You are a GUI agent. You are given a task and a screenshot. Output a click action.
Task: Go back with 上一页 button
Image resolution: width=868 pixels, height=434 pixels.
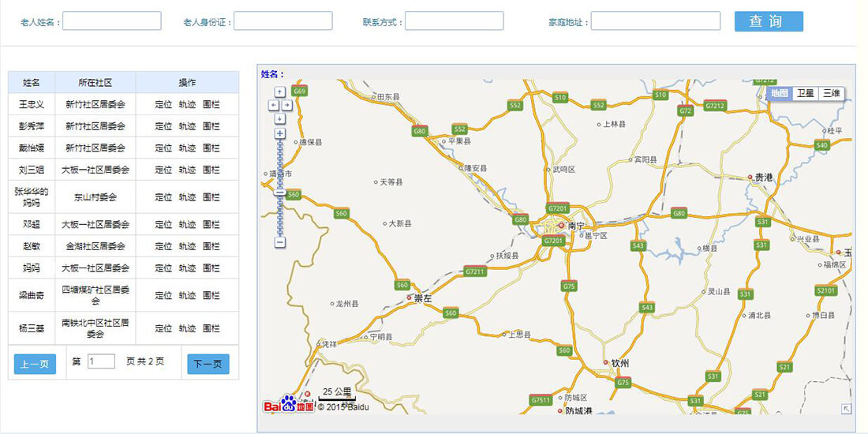tap(35, 364)
